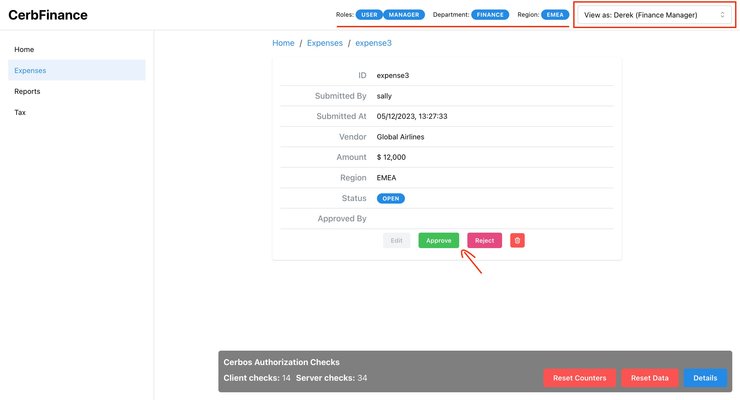Select the vendor Global Airlines
The height and width of the screenshot is (400, 740).
point(400,137)
